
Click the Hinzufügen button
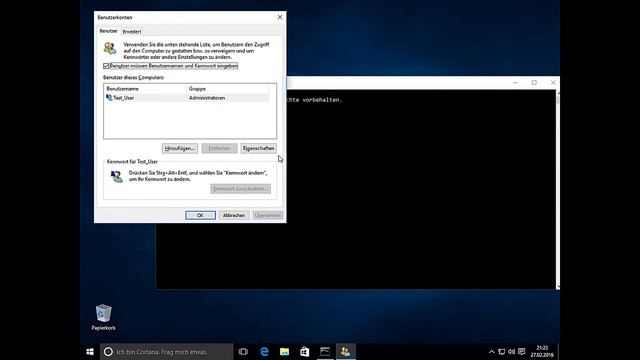pyautogui.click(x=180, y=148)
